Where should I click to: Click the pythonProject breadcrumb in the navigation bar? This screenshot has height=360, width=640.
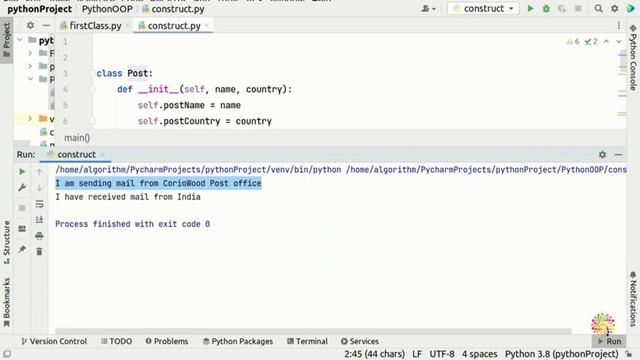pyautogui.click(x=39, y=9)
